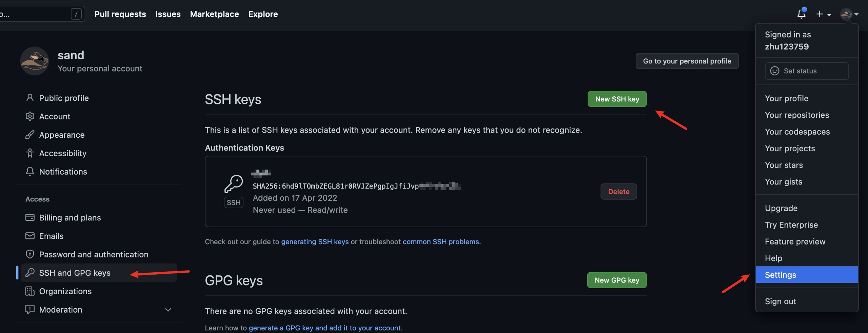Open the generating SSH keys guide link
The width and height of the screenshot is (868, 333).
pyautogui.click(x=315, y=241)
